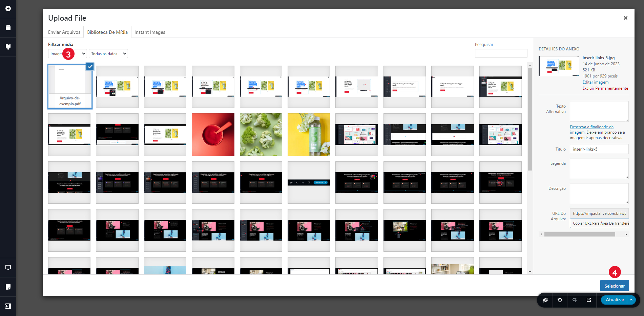
Task: Click the page notes icon in sidebar
Action: [8, 287]
